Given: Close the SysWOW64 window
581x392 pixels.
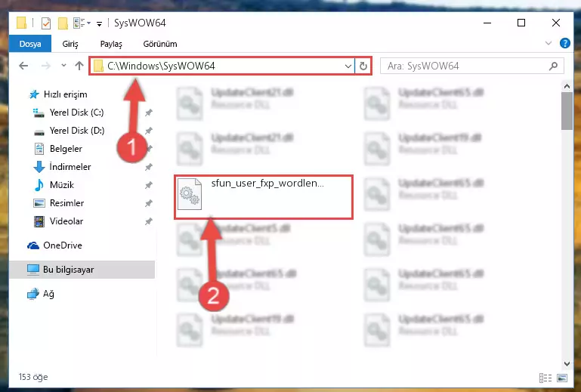Looking at the screenshot, I should (x=556, y=23).
